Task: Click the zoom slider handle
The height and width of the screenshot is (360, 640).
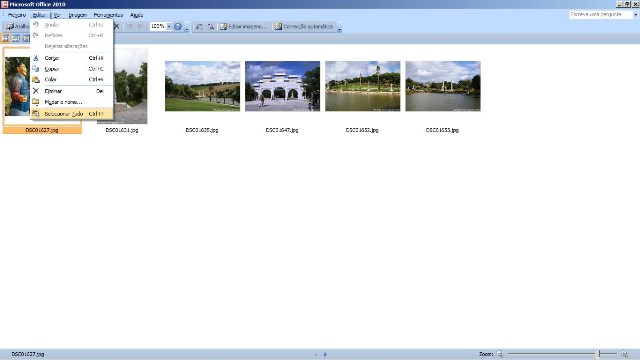Action: point(599,354)
